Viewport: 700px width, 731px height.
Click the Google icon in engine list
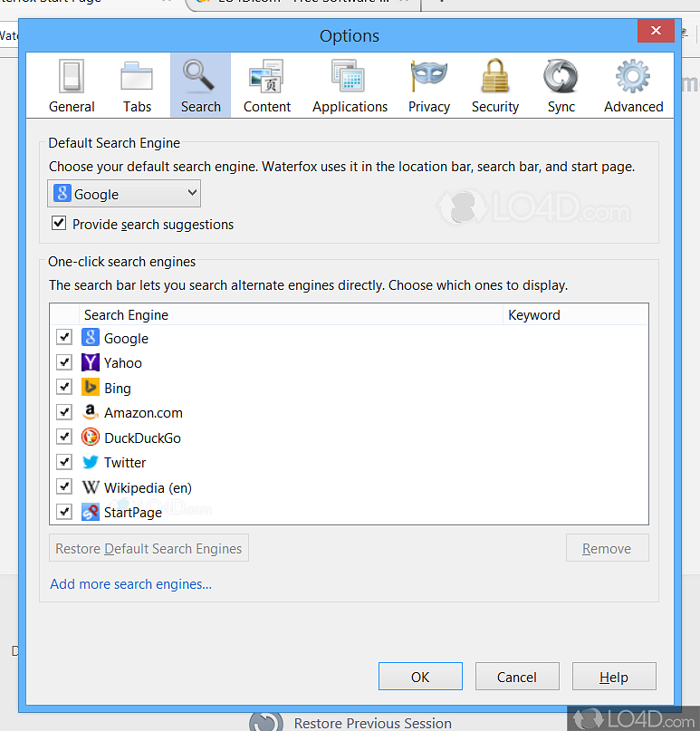[91, 338]
